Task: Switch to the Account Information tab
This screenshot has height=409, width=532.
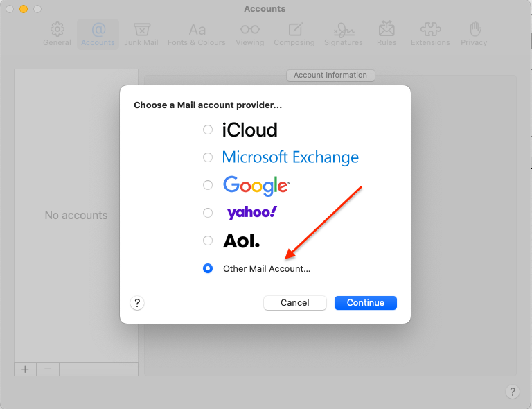Action: pos(330,75)
